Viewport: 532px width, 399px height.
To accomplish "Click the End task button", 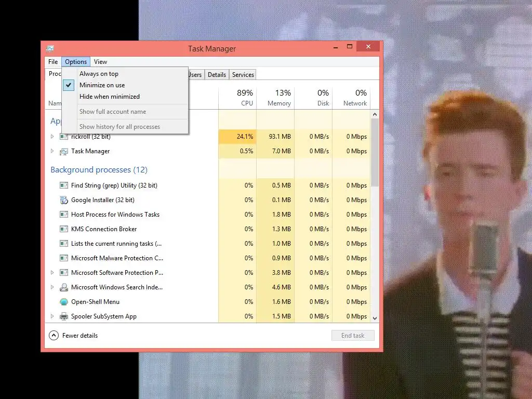I will [x=353, y=336].
